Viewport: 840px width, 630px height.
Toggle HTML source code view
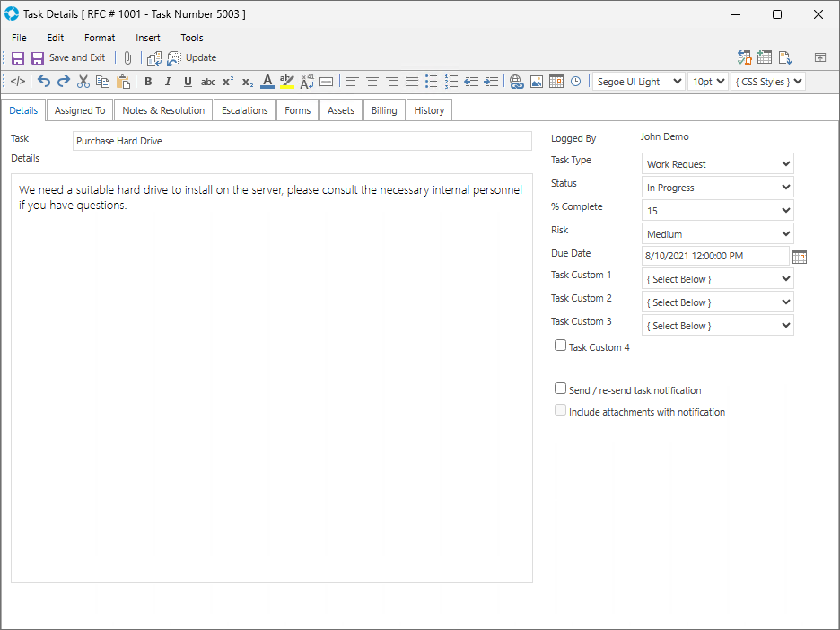click(18, 82)
